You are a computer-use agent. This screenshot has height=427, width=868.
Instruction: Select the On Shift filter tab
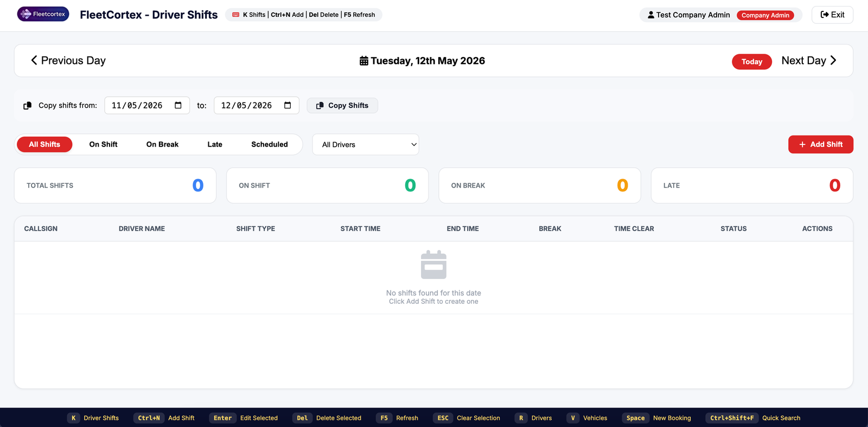(103, 144)
